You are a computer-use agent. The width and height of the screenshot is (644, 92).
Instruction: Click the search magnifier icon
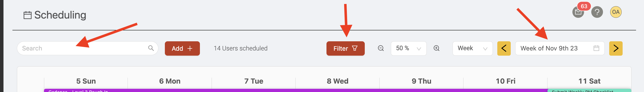[151, 48]
